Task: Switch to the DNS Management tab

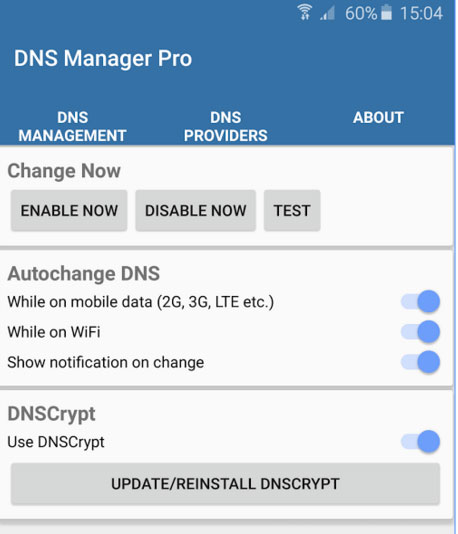Action: (x=73, y=126)
